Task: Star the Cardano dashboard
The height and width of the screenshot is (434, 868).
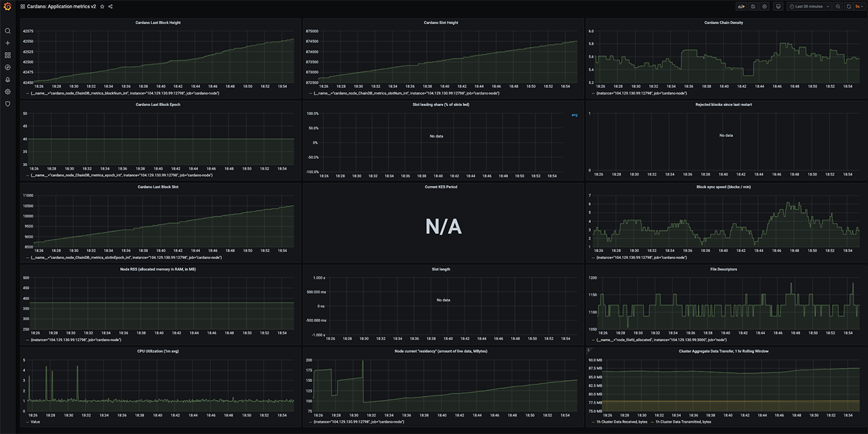Action: click(102, 6)
